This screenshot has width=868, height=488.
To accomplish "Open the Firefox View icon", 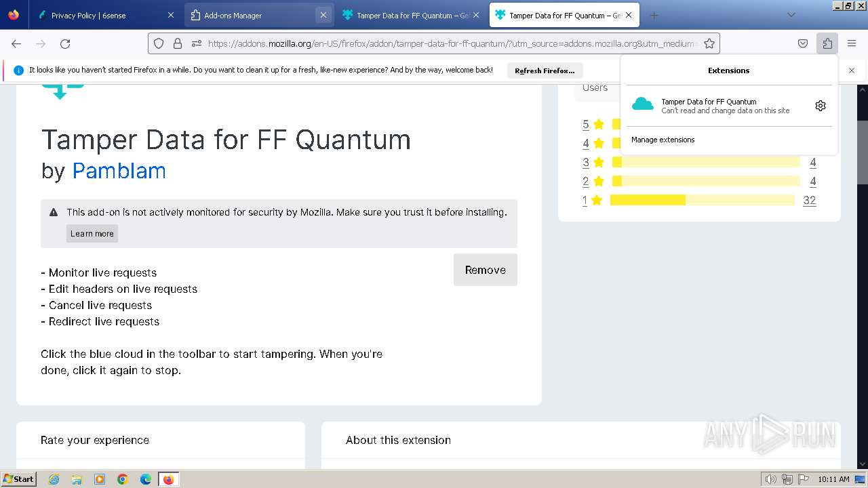I will [x=14, y=15].
